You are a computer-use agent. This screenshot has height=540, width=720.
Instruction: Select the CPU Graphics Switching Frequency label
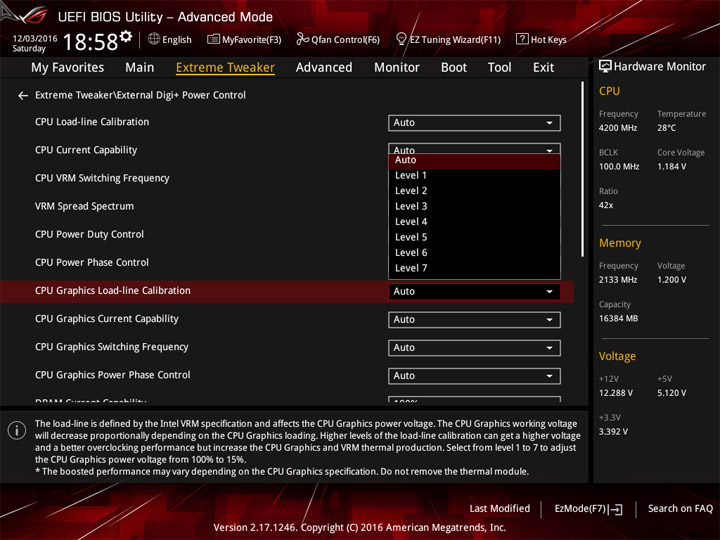coord(112,347)
